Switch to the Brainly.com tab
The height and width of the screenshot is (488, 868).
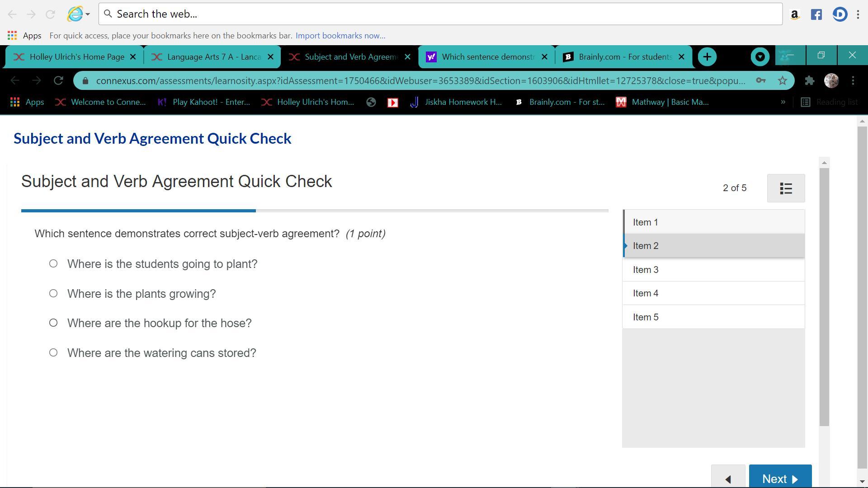click(624, 57)
